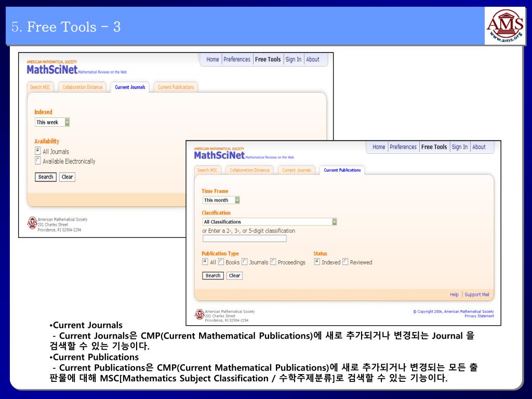Click Sign In in Journals window nav
Viewport: 532px width, 399px height.
click(x=294, y=59)
